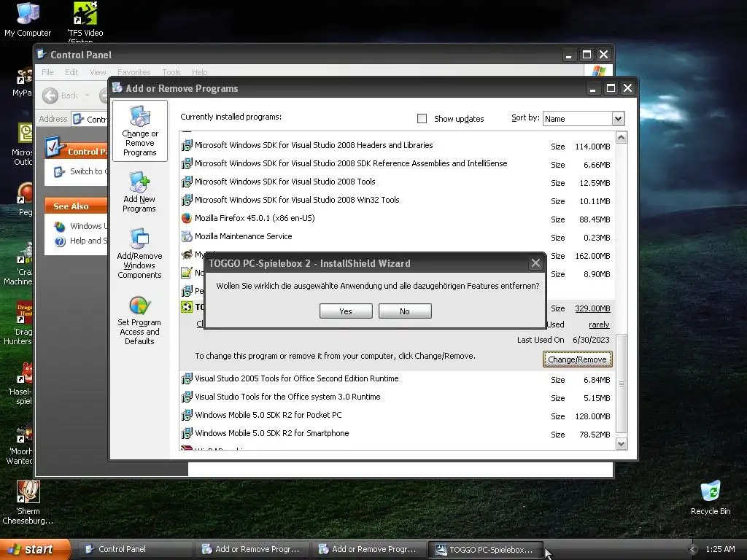
Task: Click the 329.00MB size link
Action: click(592, 308)
